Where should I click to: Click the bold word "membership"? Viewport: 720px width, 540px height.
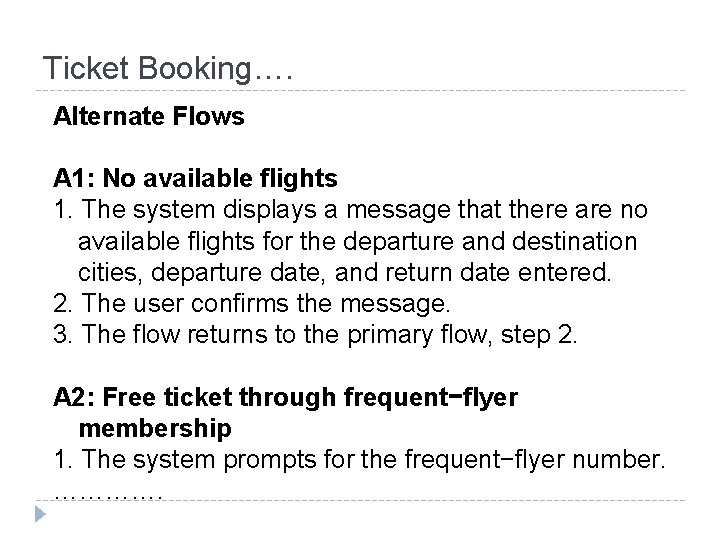(x=155, y=428)
